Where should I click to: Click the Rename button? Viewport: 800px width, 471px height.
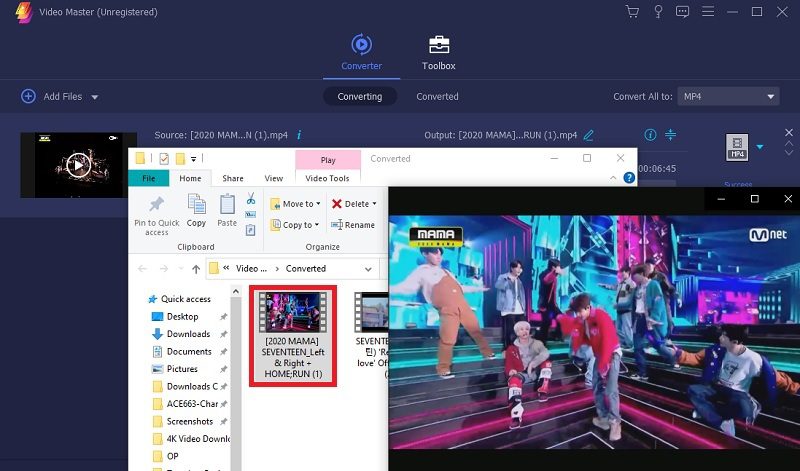coord(353,225)
